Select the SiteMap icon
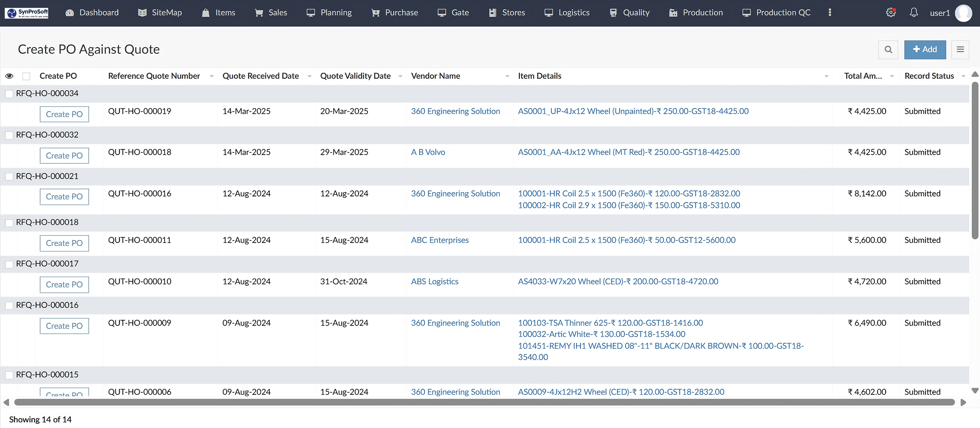Viewport: 980px width, 428px height. tap(141, 12)
